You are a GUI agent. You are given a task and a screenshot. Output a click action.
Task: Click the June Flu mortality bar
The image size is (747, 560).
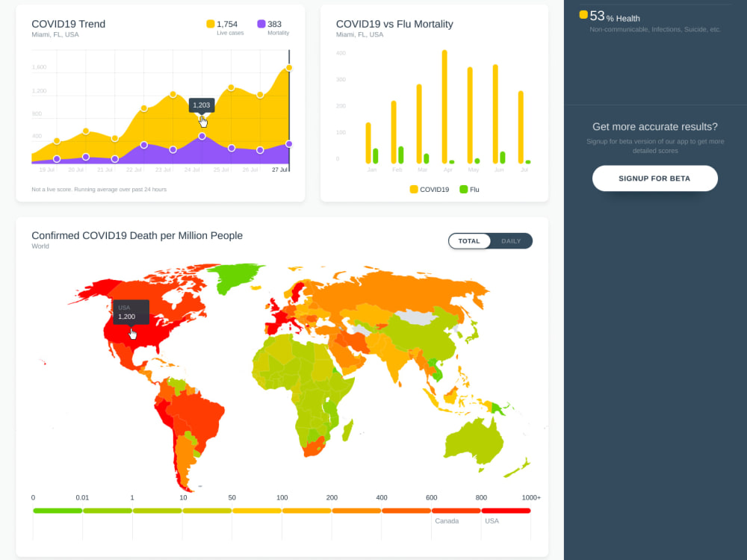tap(503, 158)
